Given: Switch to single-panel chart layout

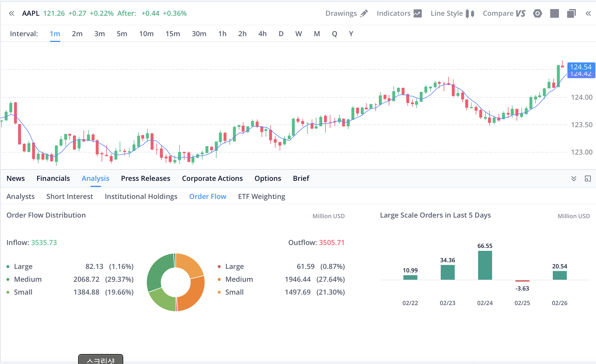Looking at the screenshot, I should click(x=554, y=13).
